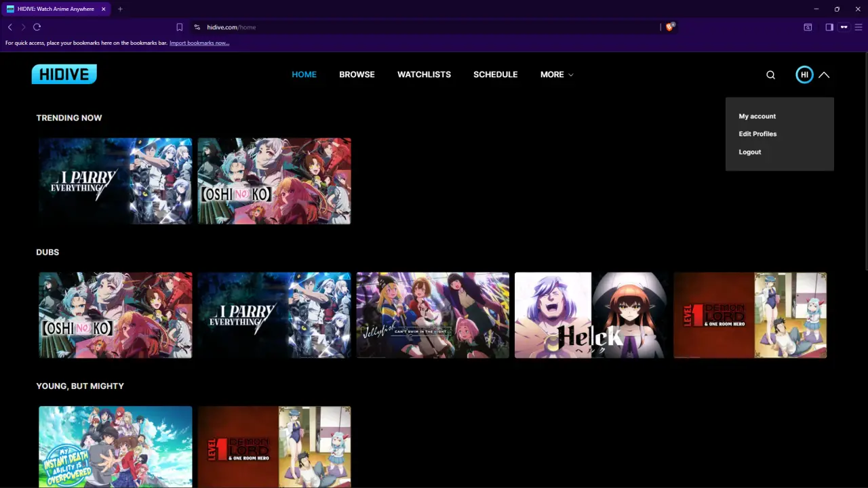
Task: Open a new tab with plus
Action: coord(120,9)
